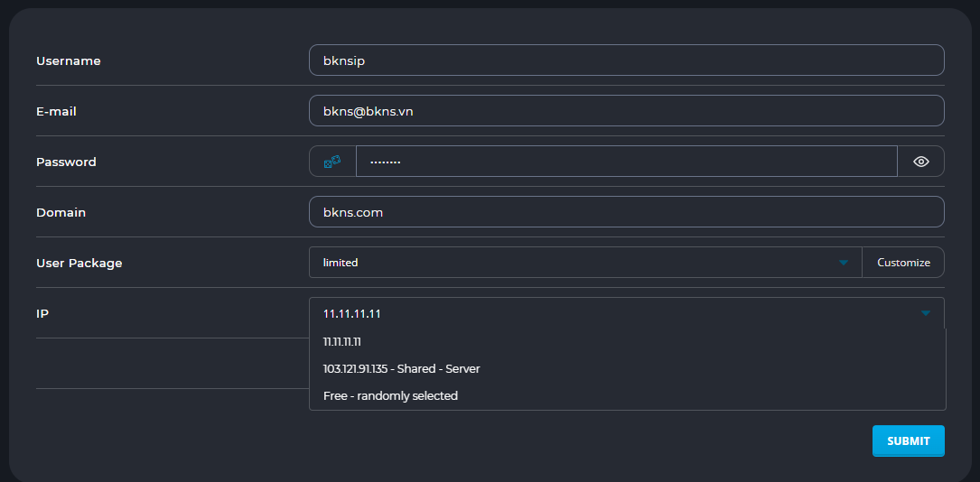Pick the Free - randomly selected option
The height and width of the screenshot is (482, 980).
(x=390, y=395)
